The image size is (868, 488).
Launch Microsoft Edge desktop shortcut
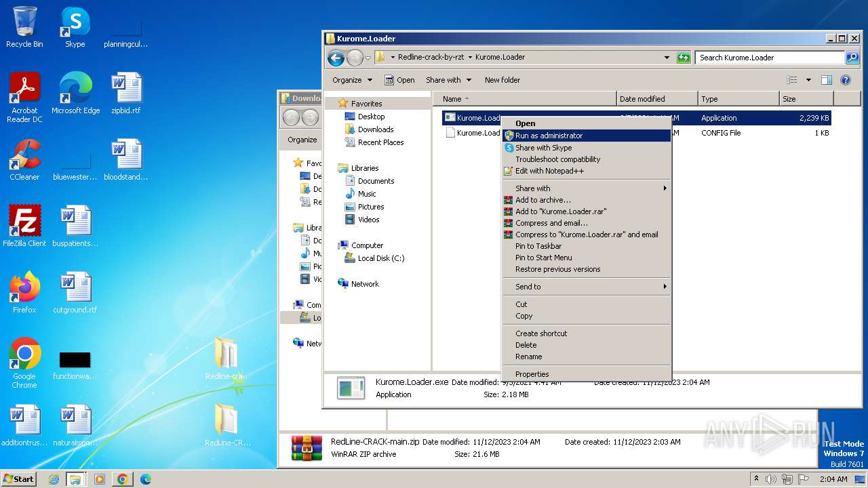(x=75, y=94)
